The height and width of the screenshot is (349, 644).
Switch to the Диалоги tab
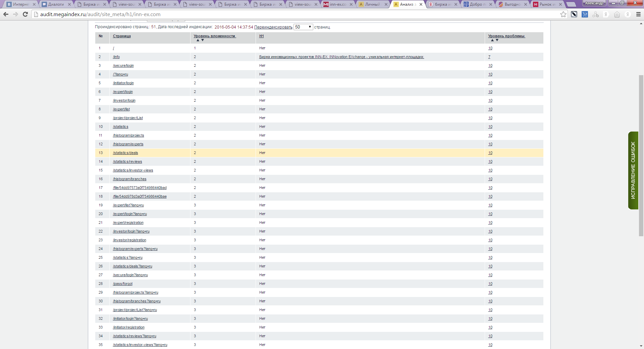56,4
